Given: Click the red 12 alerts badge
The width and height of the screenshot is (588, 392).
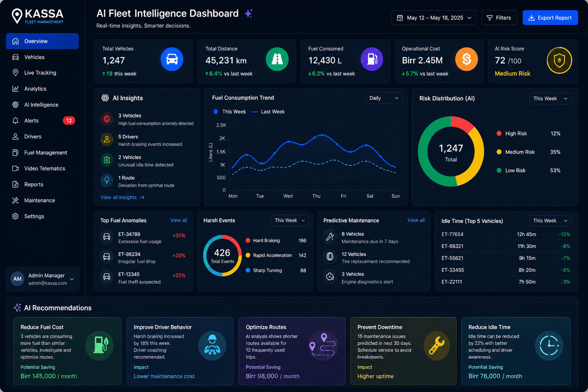Looking at the screenshot, I should coord(69,121).
